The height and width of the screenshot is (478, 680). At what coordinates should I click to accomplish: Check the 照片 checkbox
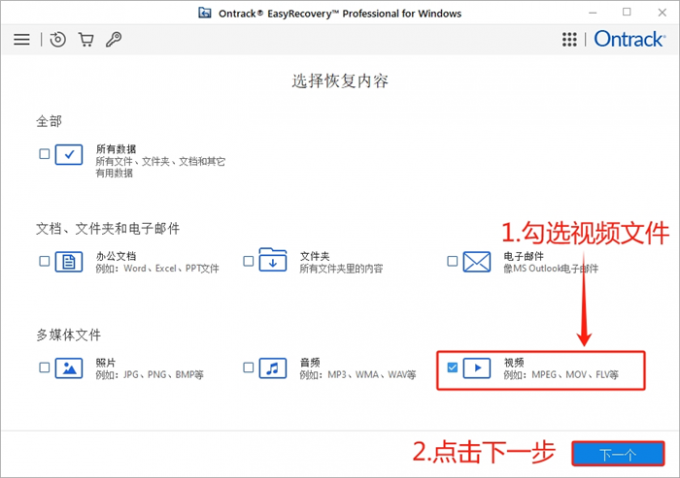point(44,368)
